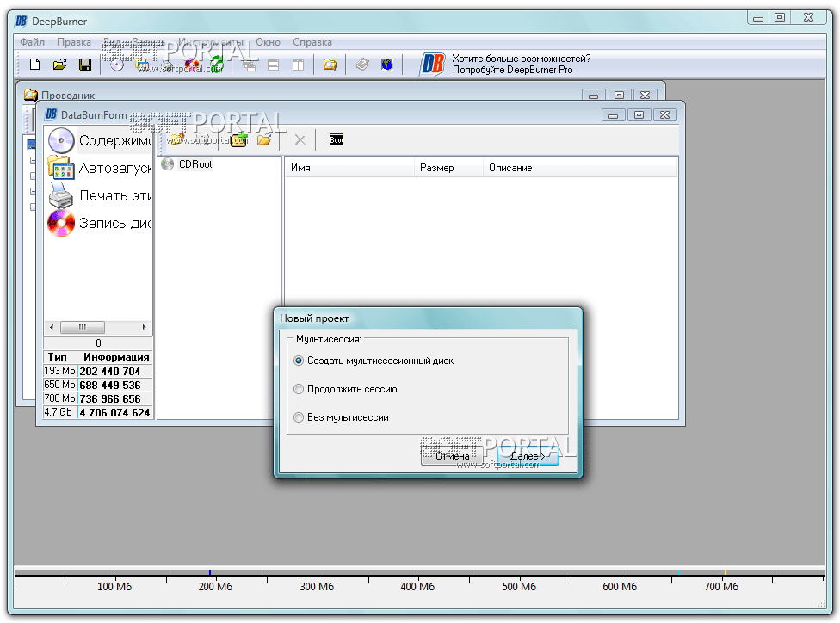Open the explorer with the magnifier folder icon
Screen dimensions: 840x623
[x=330, y=65]
